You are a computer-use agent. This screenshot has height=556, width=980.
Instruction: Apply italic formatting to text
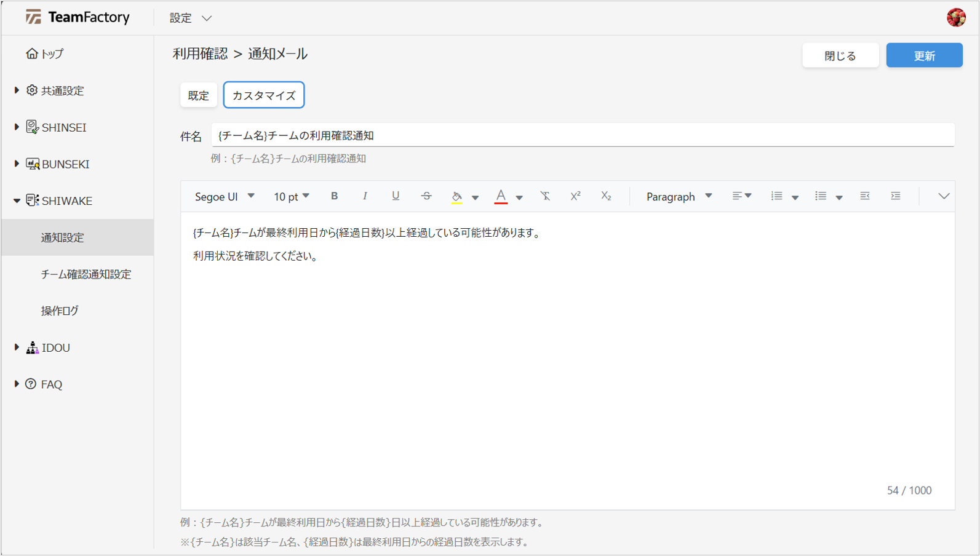(x=365, y=196)
